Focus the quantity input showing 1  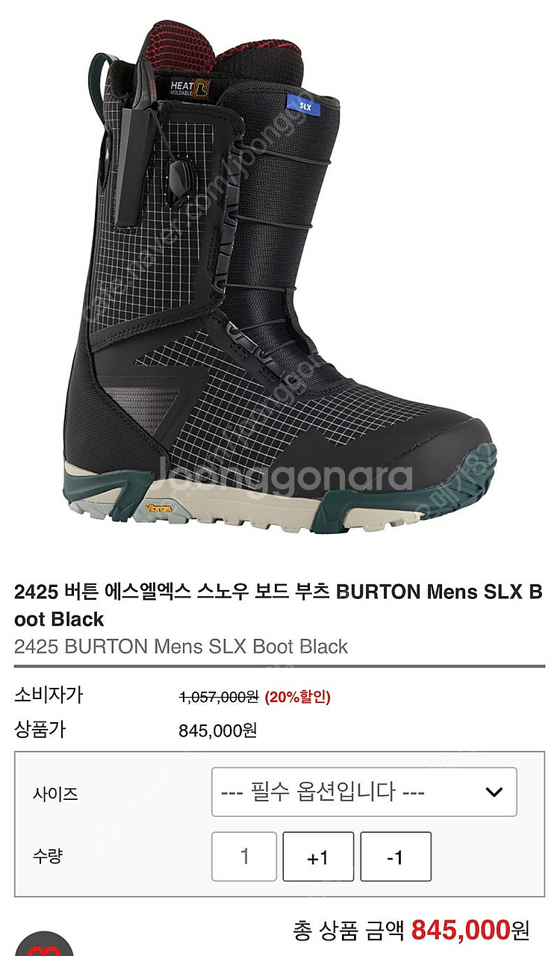click(244, 856)
